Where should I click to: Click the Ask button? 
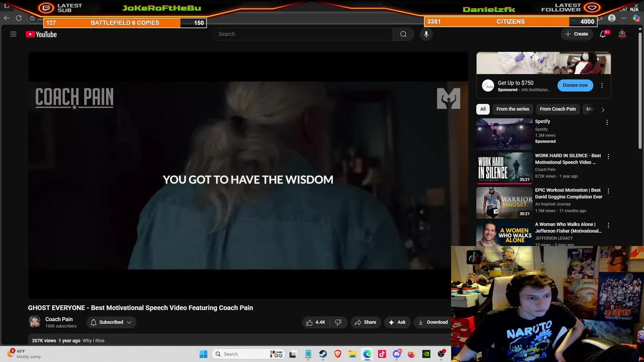396,322
